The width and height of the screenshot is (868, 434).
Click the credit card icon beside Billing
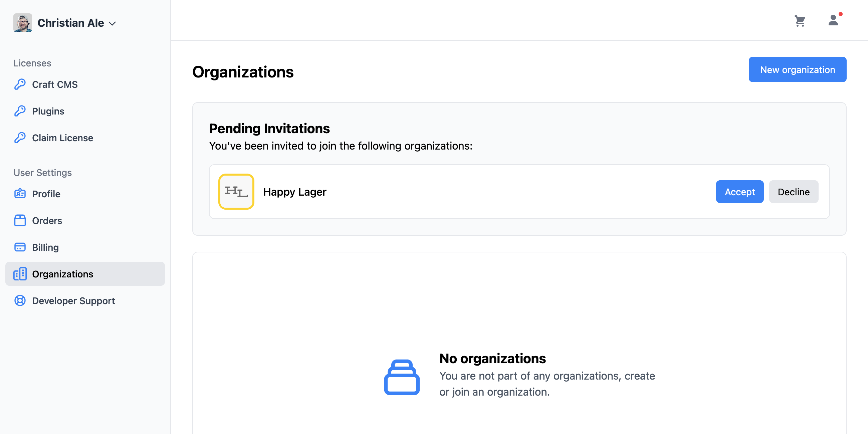click(20, 247)
